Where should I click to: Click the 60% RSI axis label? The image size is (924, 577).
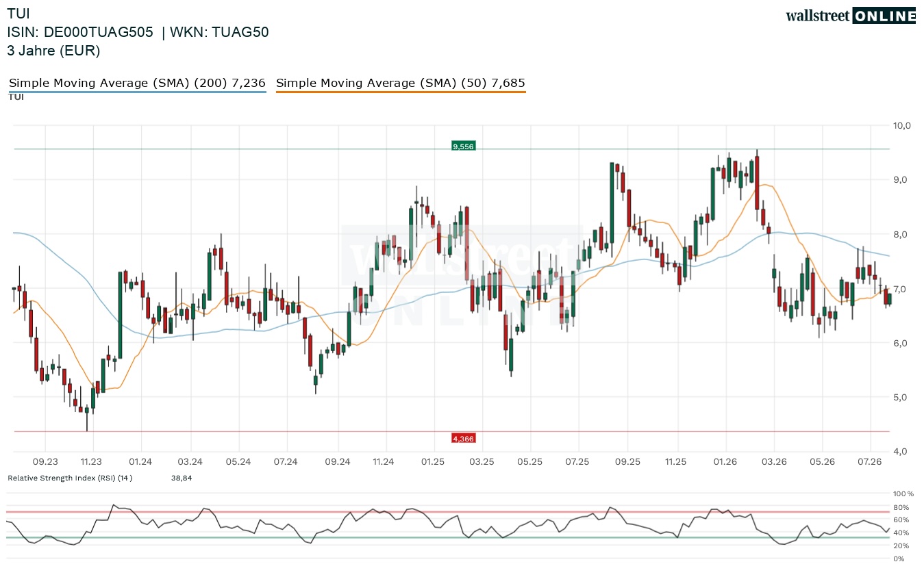click(901, 520)
